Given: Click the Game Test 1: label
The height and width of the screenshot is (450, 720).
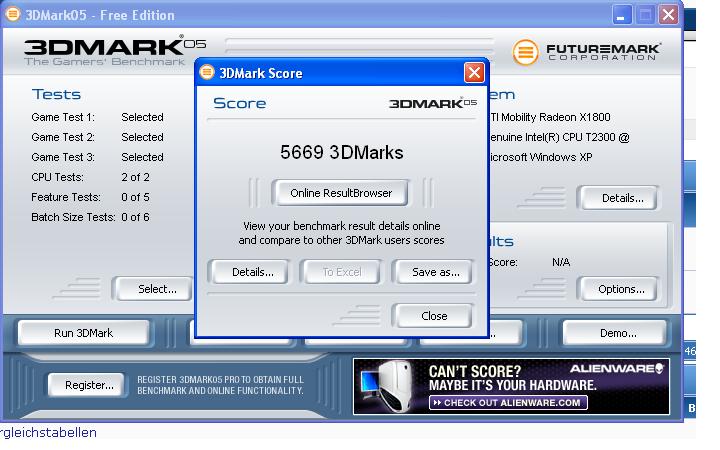Looking at the screenshot, I should click(63, 117).
